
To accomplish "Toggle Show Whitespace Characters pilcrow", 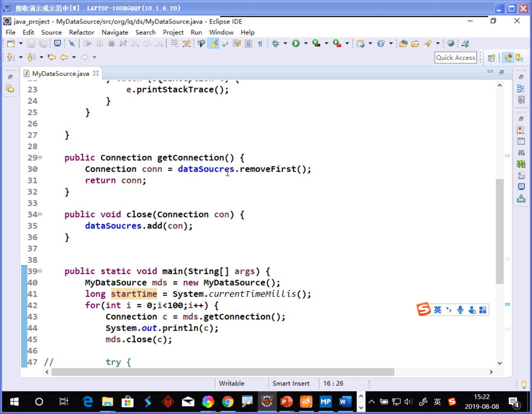I will [x=260, y=44].
